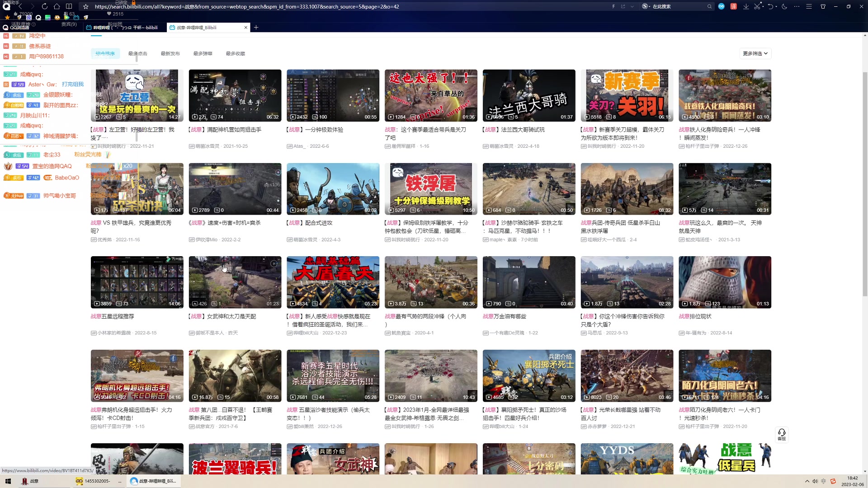Viewport: 868px width, 488px height.
Task: Open the 左卫营 video thumbnail
Action: [137, 95]
